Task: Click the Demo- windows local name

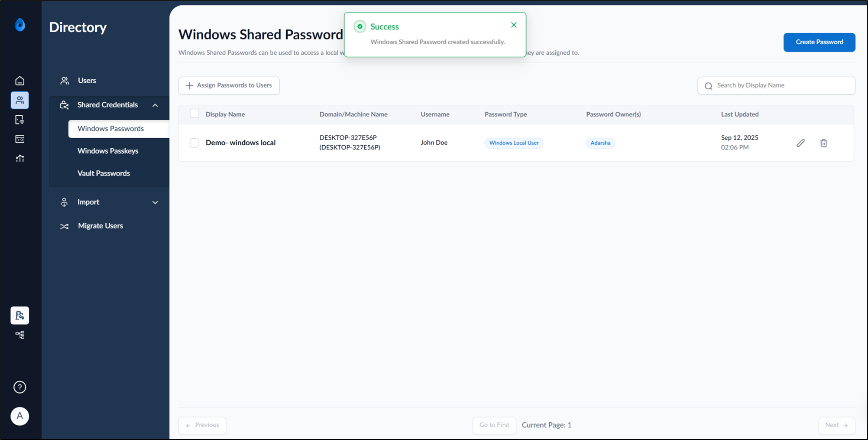Action: click(240, 143)
